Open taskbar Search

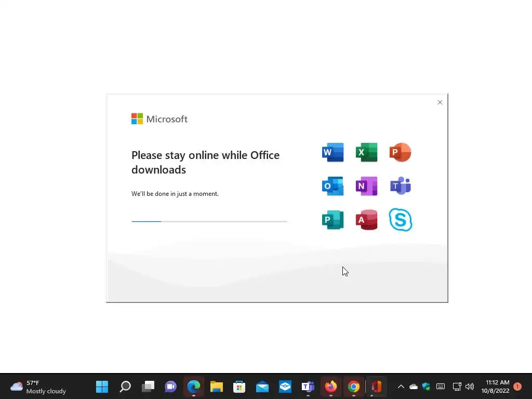[125, 387]
